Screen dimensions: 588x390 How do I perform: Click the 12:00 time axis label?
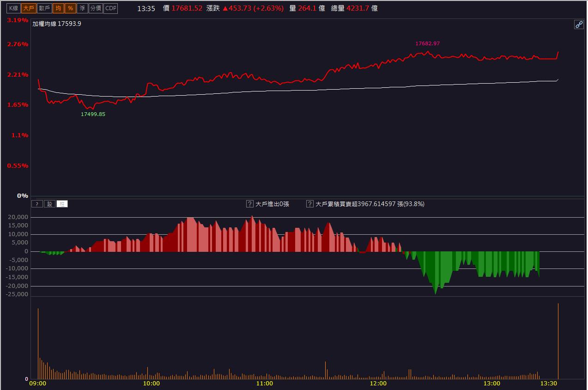(378, 384)
